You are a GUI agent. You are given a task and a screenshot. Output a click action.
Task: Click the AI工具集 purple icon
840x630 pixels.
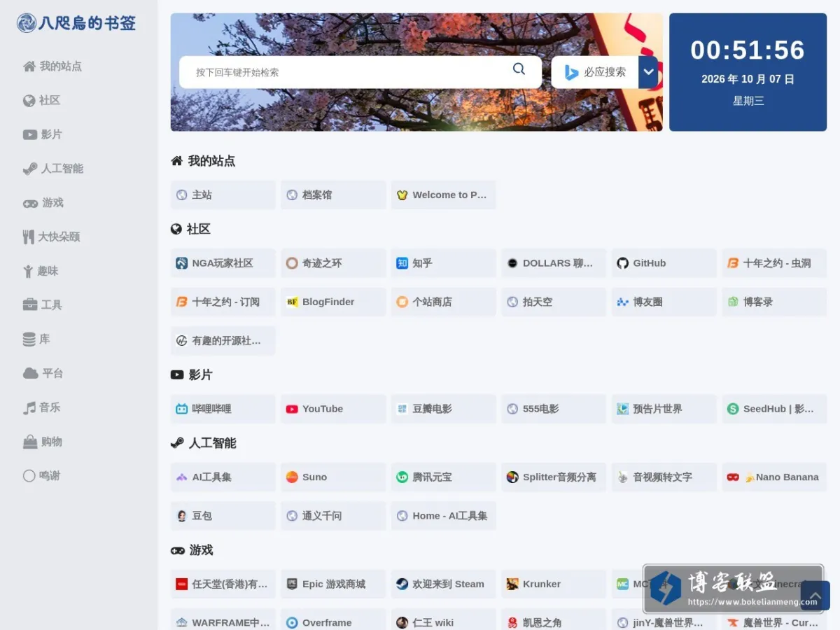182,477
